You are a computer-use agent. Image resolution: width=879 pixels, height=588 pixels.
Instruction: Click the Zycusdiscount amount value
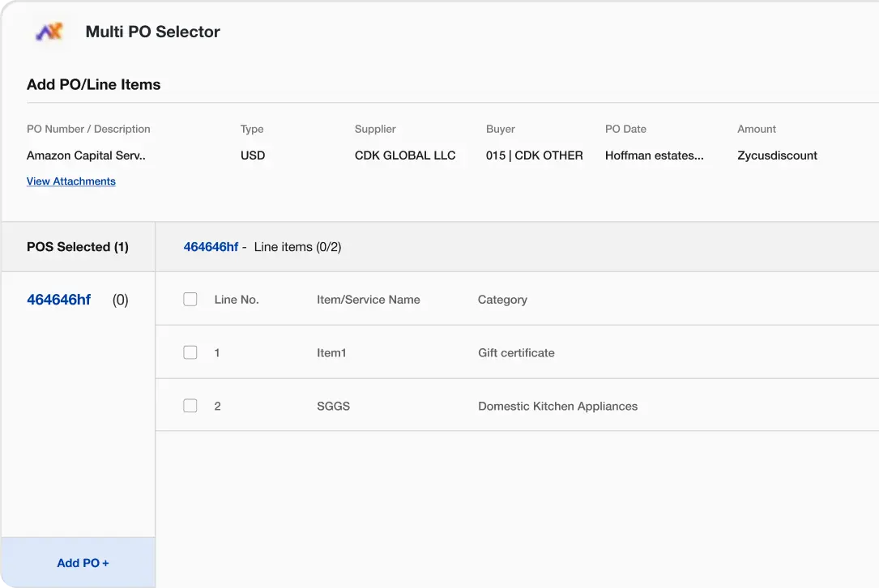[777, 156]
